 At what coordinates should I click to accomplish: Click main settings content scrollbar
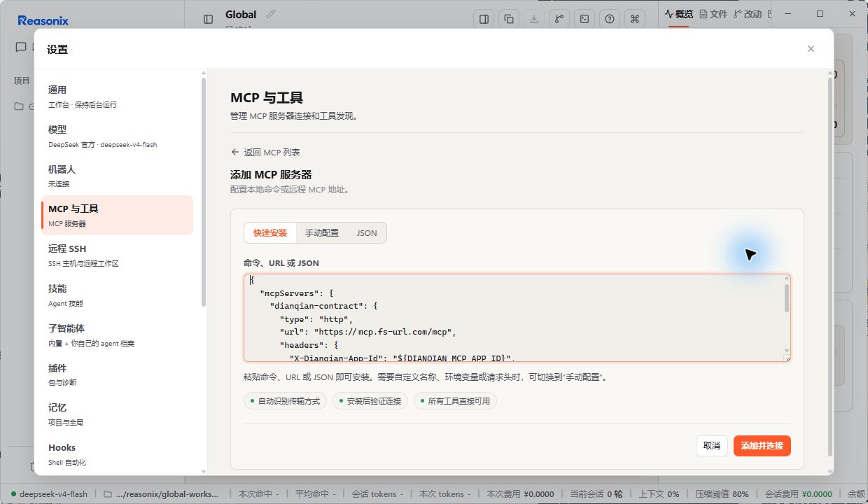coord(831,266)
